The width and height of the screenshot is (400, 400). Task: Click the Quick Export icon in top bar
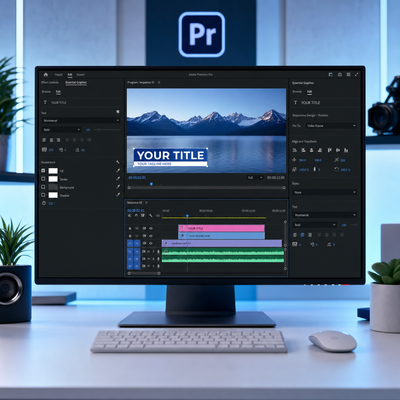click(x=340, y=75)
